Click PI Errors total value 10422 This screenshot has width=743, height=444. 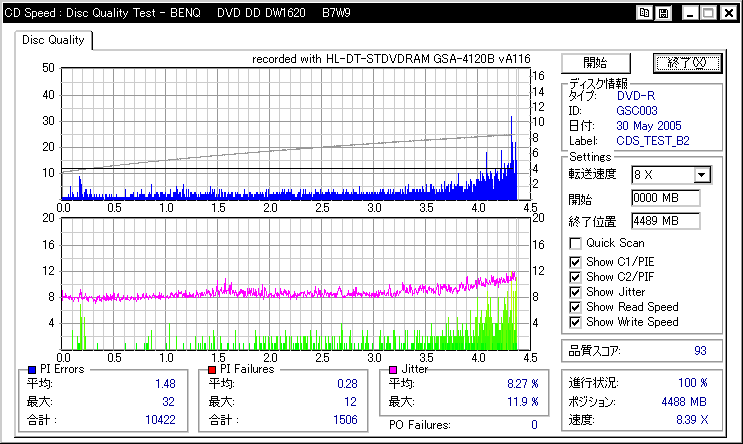160,420
